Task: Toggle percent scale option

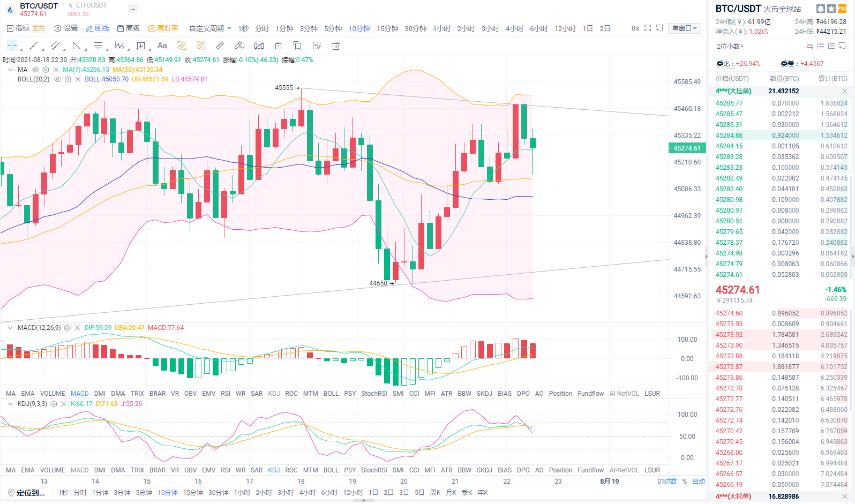Action: click(x=685, y=482)
